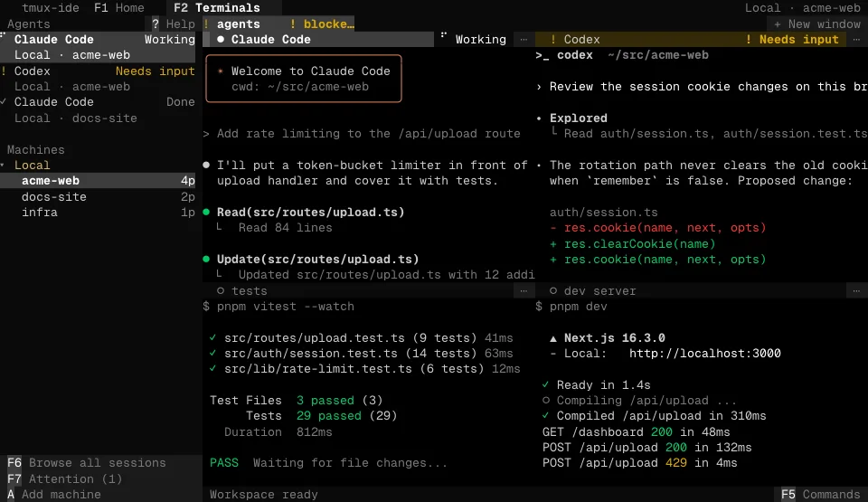
Task: Click the Working spinner status in Claude pane header
Action: [474, 39]
